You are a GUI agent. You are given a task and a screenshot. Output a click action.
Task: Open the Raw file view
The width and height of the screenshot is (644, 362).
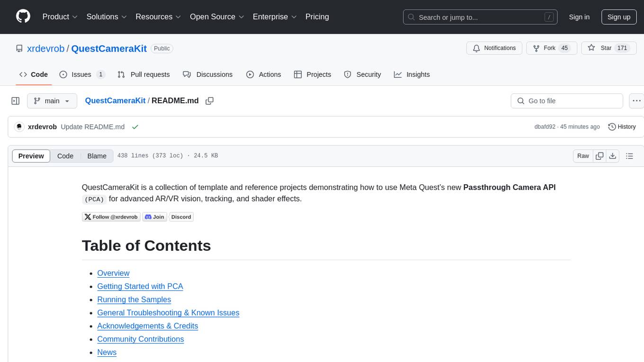[x=583, y=156]
